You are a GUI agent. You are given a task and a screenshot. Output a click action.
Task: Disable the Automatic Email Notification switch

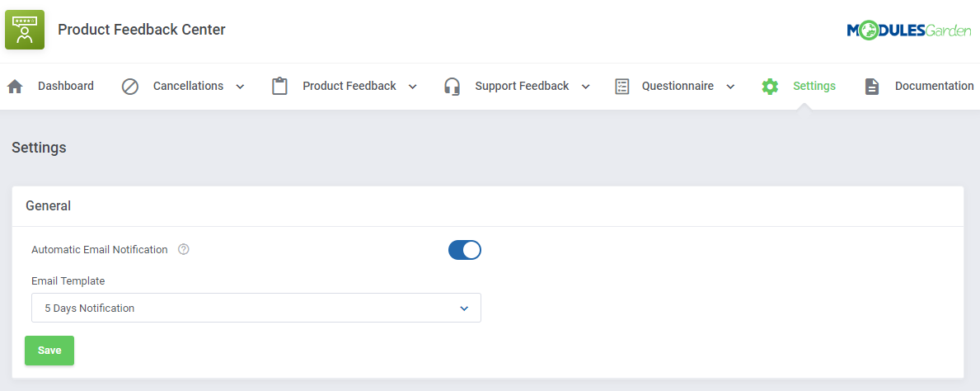[464, 250]
